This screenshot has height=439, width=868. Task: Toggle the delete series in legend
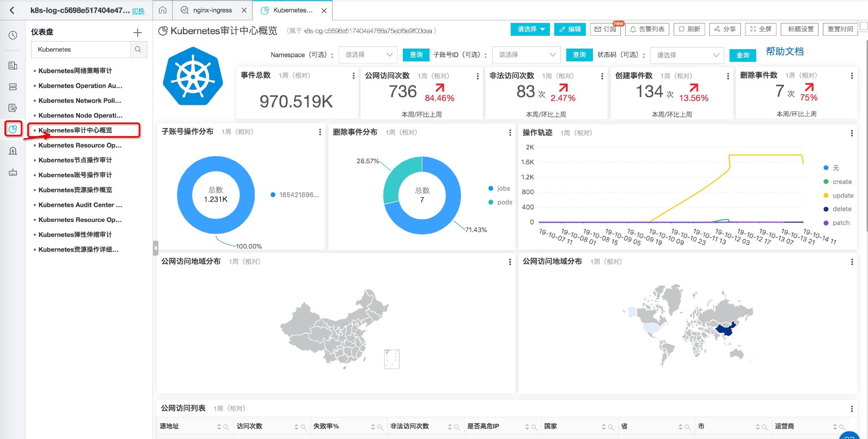point(842,209)
